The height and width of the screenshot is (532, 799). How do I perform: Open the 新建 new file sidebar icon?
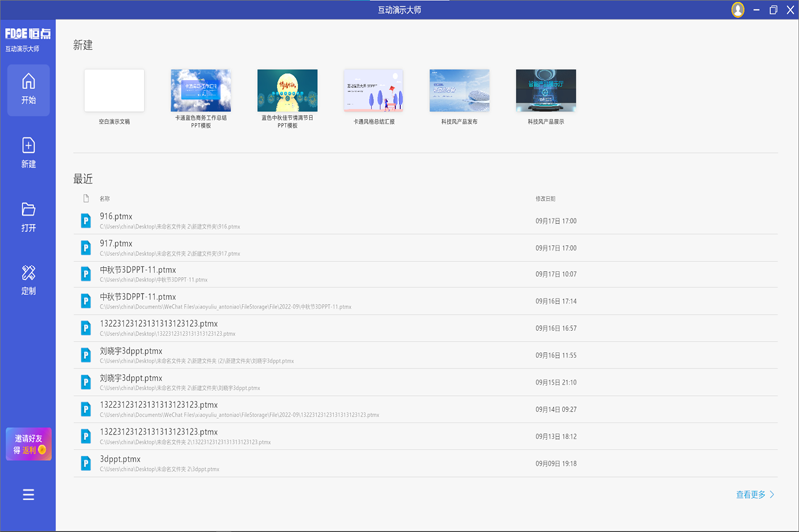(28, 152)
